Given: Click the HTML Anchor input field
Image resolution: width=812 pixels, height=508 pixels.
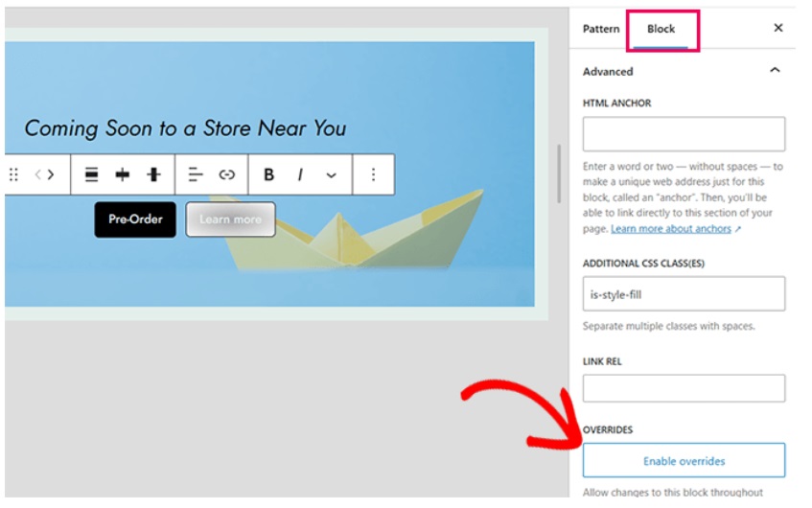Looking at the screenshot, I should click(x=684, y=134).
